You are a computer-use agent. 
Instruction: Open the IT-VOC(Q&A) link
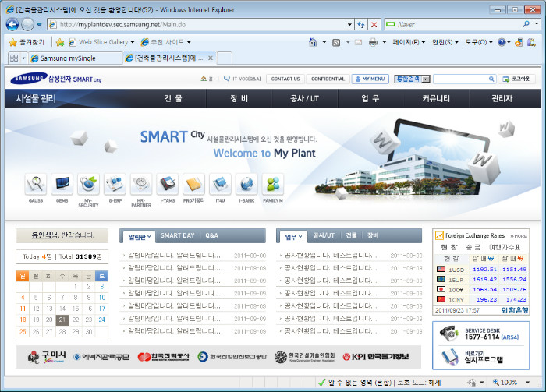coord(243,79)
